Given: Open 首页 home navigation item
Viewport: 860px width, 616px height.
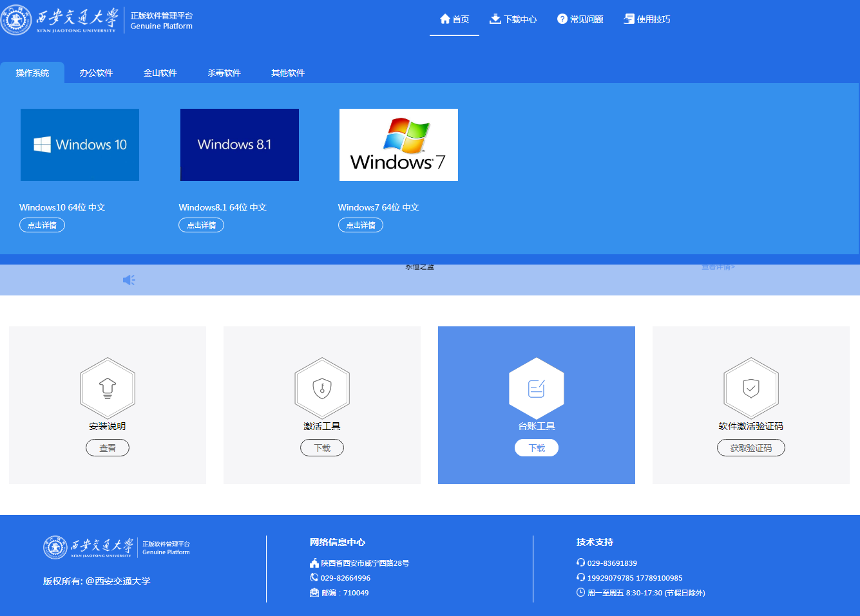Looking at the screenshot, I should [454, 19].
